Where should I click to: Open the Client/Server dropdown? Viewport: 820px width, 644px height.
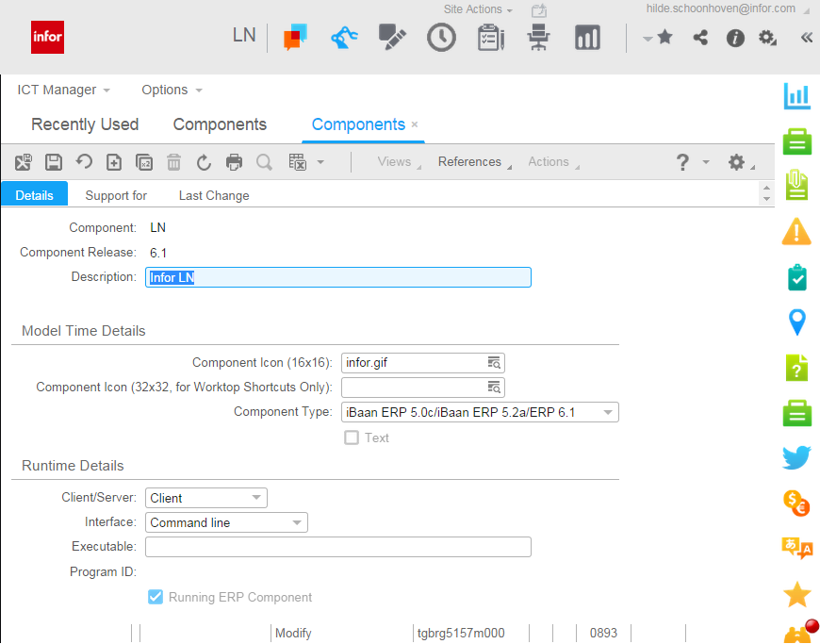(256, 498)
